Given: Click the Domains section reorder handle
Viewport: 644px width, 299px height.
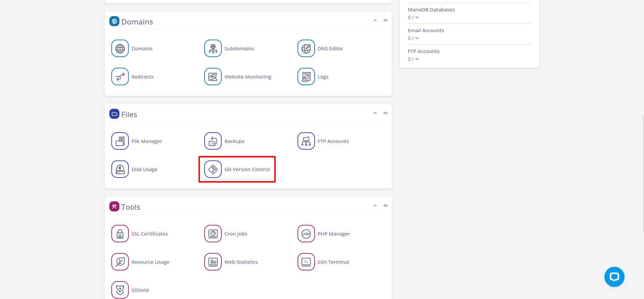Looking at the screenshot, I should [386, 20].
